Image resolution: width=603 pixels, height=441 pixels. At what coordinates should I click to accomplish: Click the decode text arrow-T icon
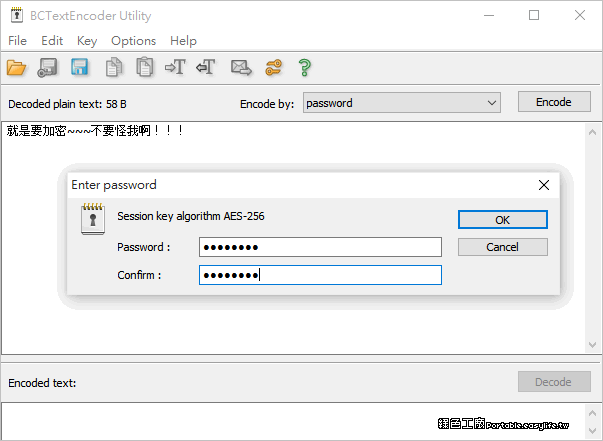pos(206,68)
